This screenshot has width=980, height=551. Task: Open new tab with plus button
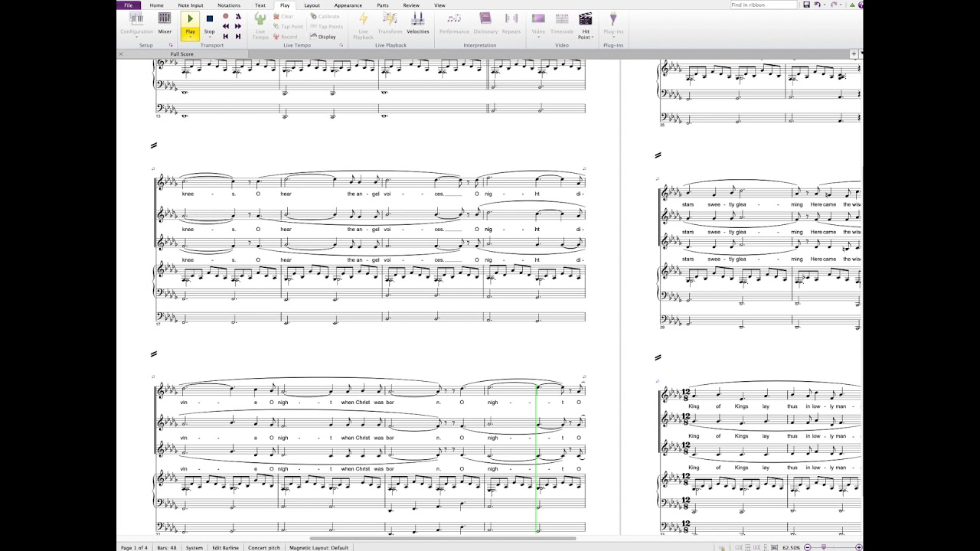[854, 54]
